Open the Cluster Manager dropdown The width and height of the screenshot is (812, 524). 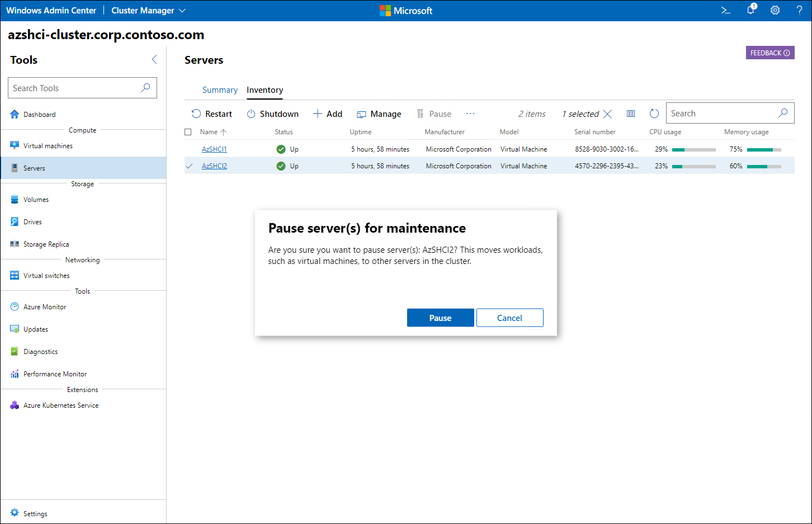pyautogui.click(x=148, y=10)
